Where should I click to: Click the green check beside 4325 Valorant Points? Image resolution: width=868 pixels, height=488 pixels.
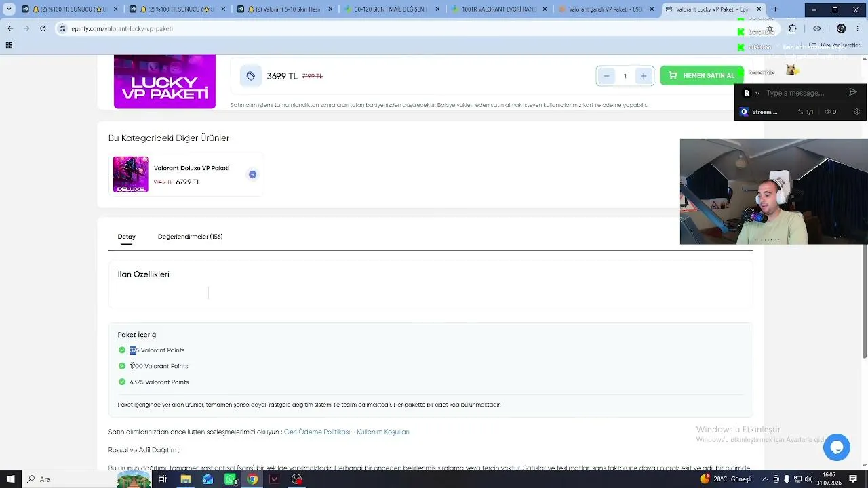(122, 382)
